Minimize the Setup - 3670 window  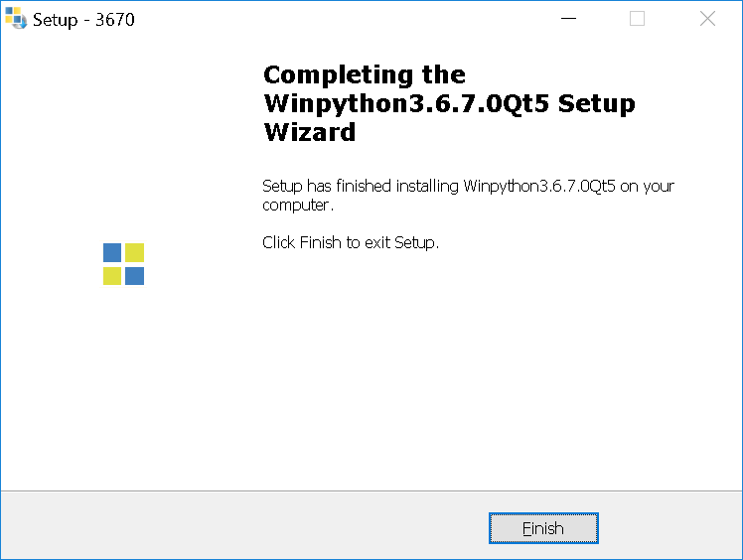click(x=568, y=19)
